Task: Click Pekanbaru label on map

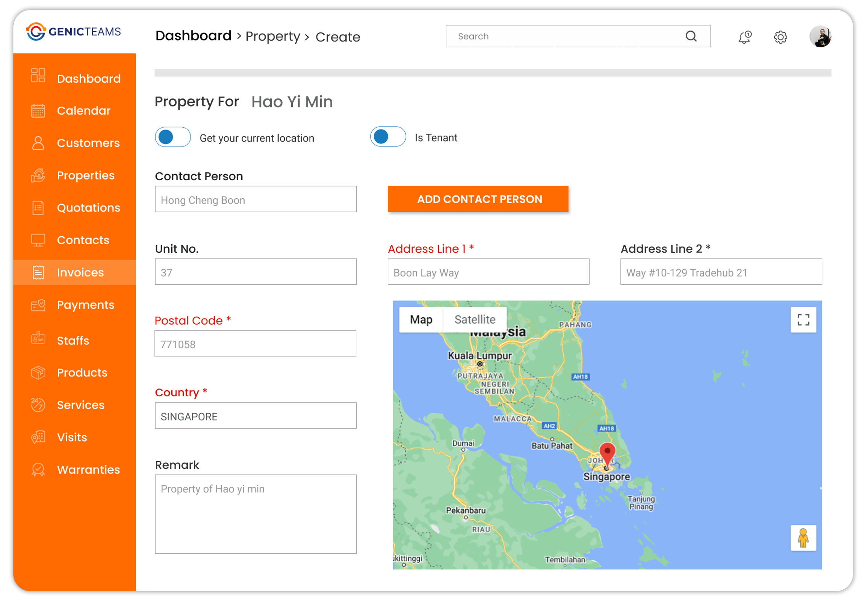Action: tap(466, 510)
